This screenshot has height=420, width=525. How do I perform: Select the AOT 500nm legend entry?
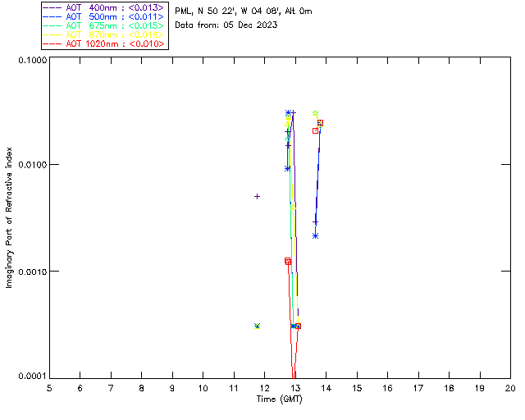click(x=104, y=16)
